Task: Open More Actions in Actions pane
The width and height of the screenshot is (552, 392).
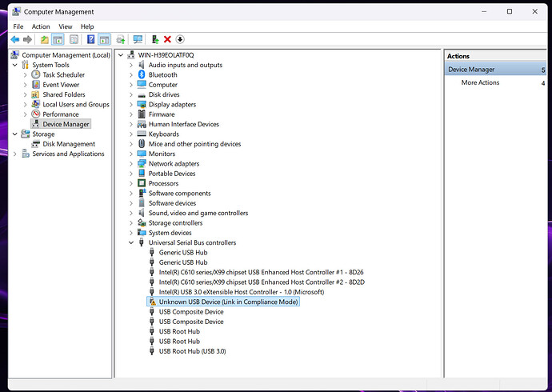Action: pos(480,82)
